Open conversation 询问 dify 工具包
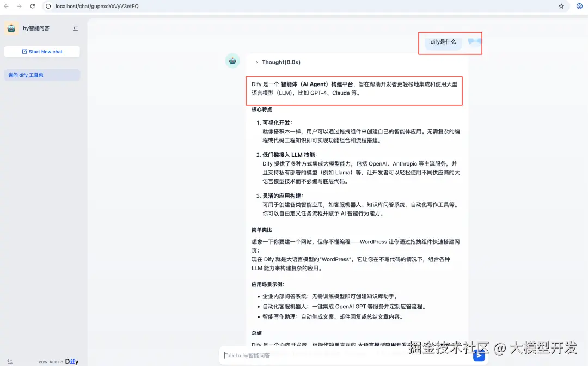 pyautogui.click(x=42, y=75)
